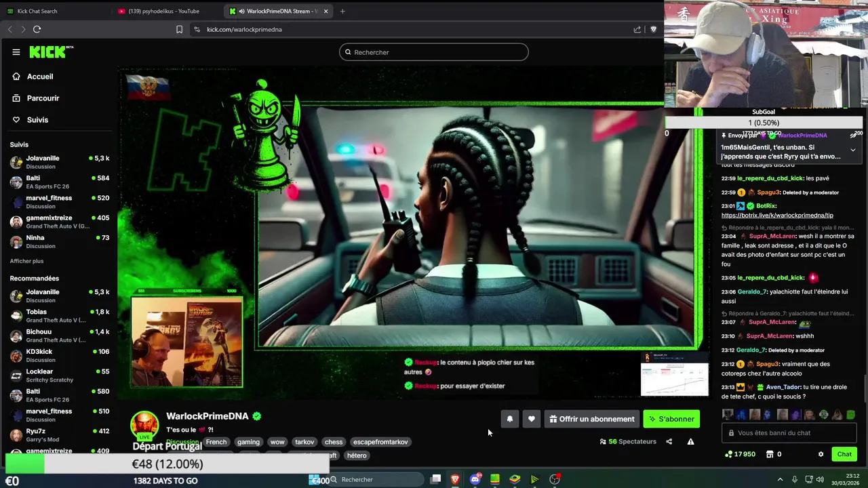The image size is (868, 488).
Task: Click the streamer webcam thumbnail in video
Action: click(186, 341)
